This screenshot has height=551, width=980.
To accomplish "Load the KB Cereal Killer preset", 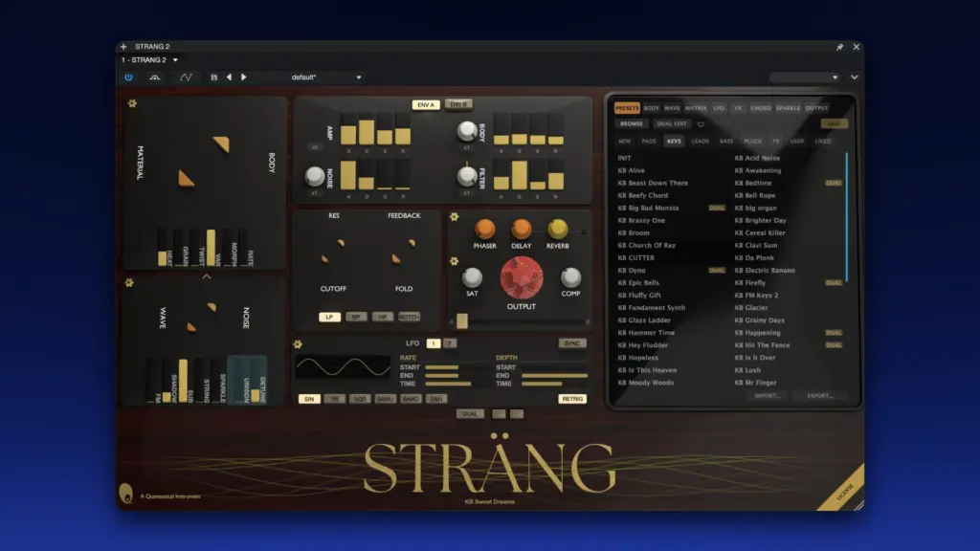I will [759, 233].
